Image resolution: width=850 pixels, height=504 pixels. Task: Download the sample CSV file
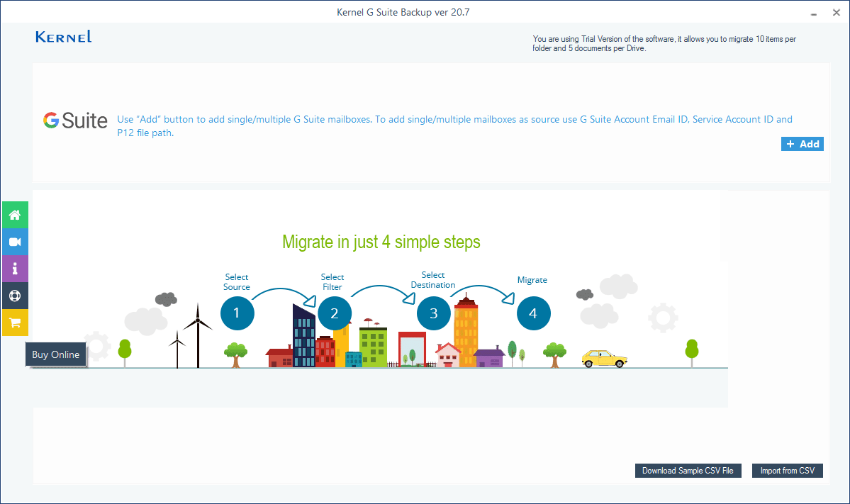tap(688, 471)
